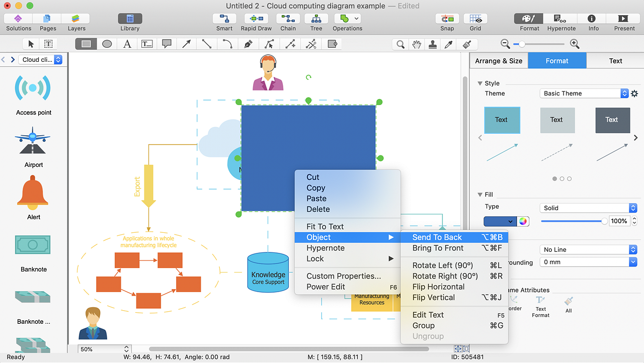Select the eyedropper tool

tap(449, 44)
